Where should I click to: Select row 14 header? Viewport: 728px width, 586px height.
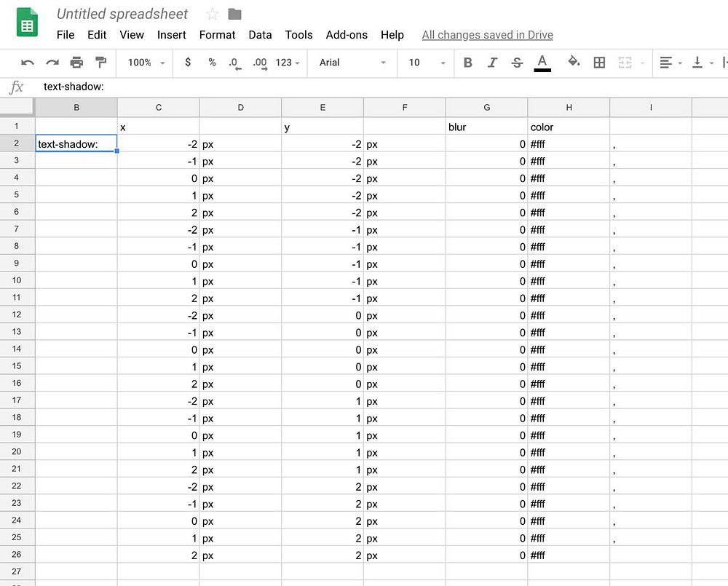pyautogui.click(x=17, y=349)
